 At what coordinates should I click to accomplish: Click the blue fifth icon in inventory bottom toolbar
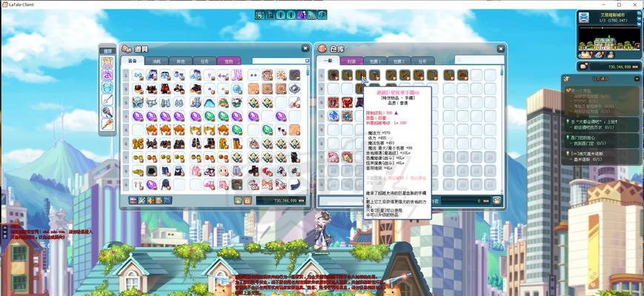[167, 201]
